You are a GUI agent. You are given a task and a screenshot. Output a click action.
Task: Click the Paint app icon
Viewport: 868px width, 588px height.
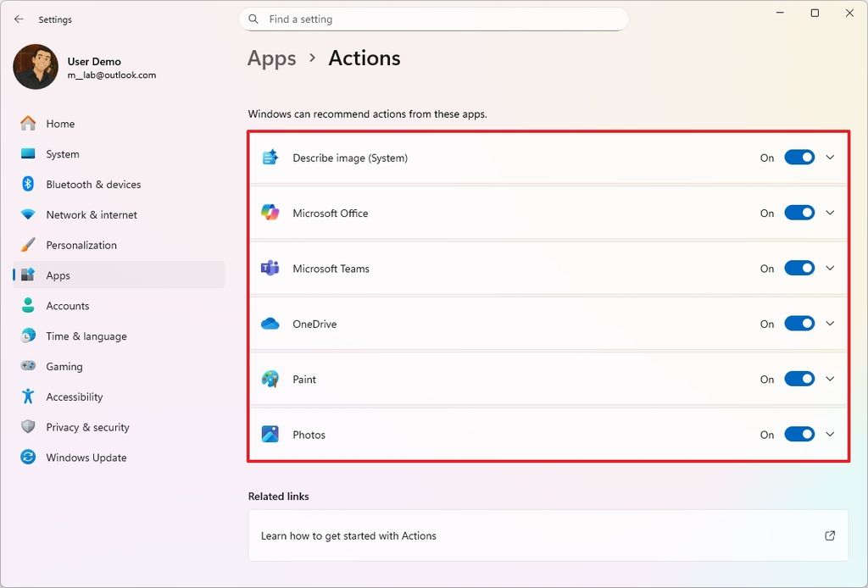[x=270, y=379]
